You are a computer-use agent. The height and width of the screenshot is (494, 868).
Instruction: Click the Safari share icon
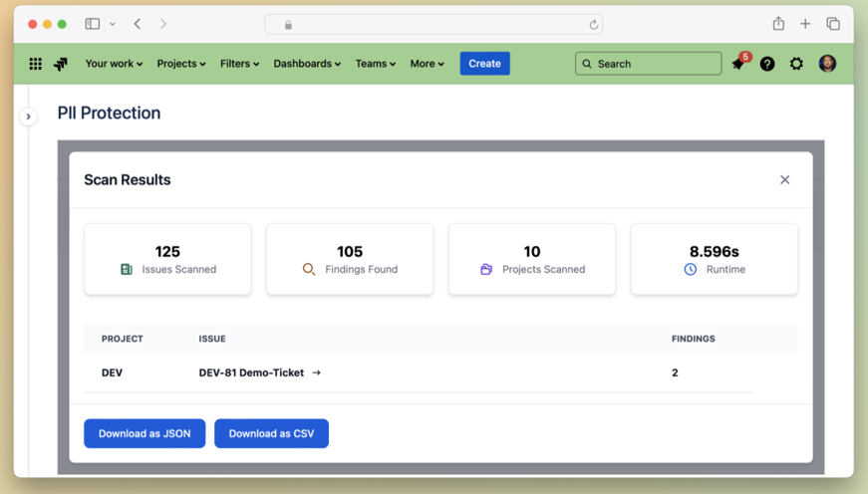779,23
